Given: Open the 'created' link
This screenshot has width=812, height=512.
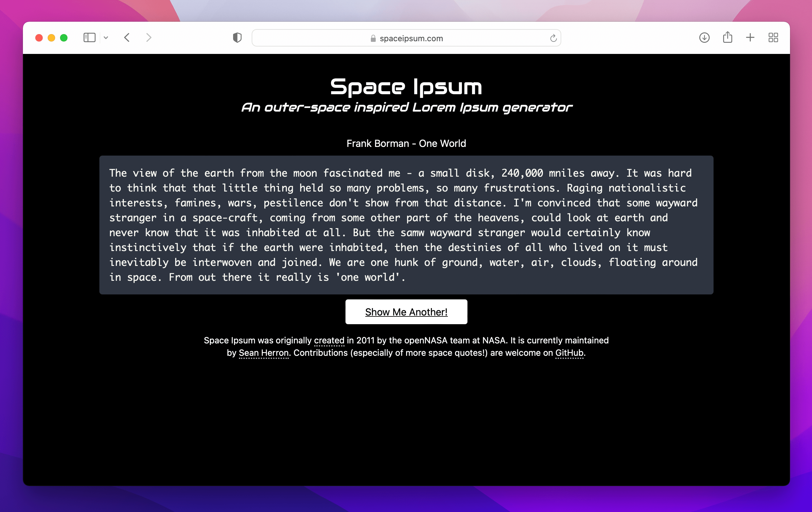Looking at the screenshot, I should pyautogui.click(x=329, y=340).
